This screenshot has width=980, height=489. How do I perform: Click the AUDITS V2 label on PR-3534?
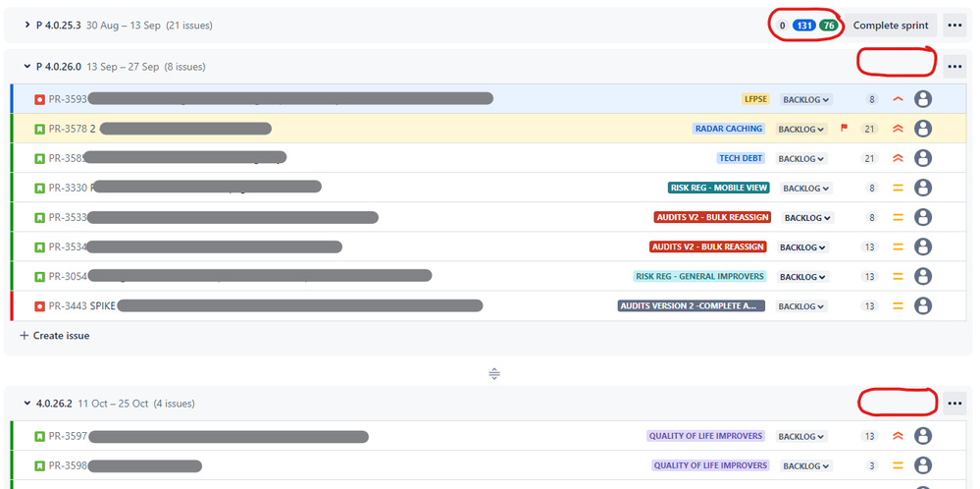coord(708,247)
